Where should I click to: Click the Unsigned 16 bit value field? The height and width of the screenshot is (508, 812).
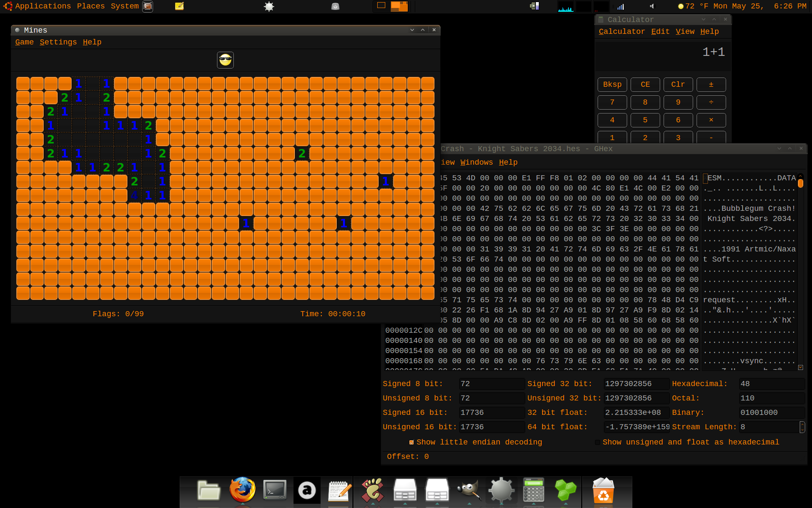point(492,427)
